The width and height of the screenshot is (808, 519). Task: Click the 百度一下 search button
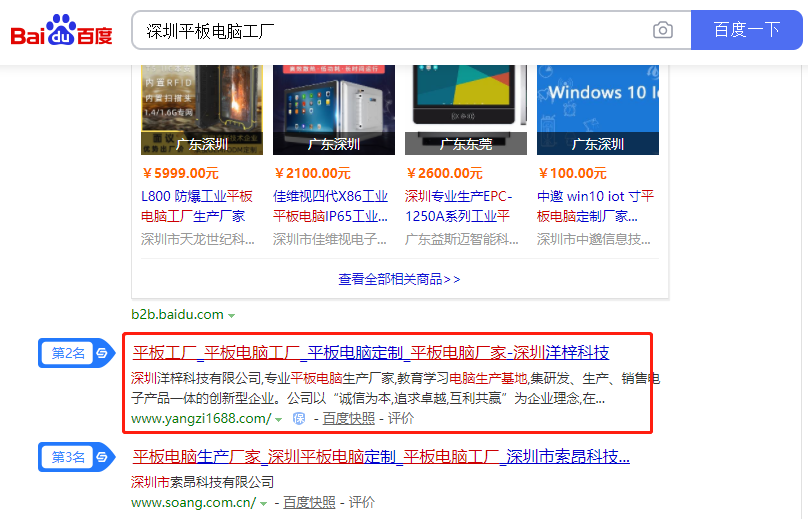(747, 30)
